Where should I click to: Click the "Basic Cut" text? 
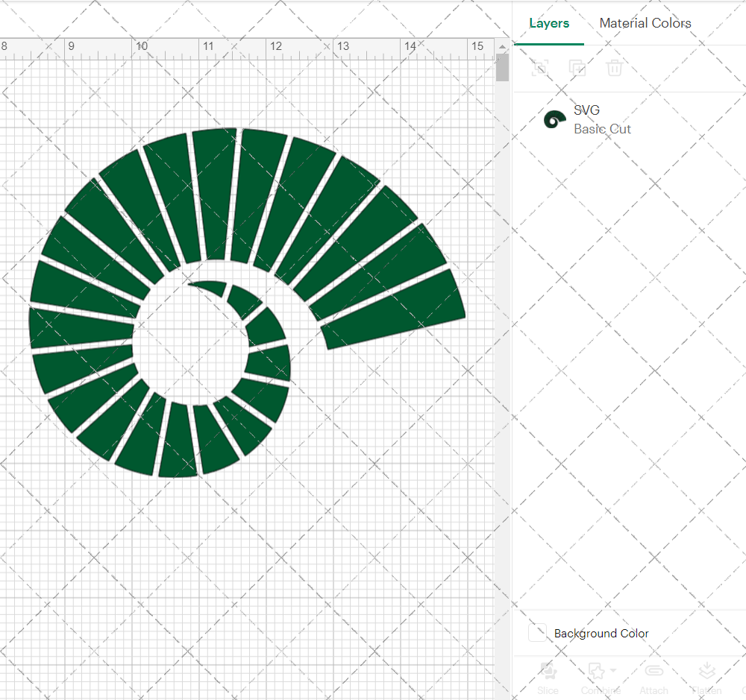(x=602, y=129)
